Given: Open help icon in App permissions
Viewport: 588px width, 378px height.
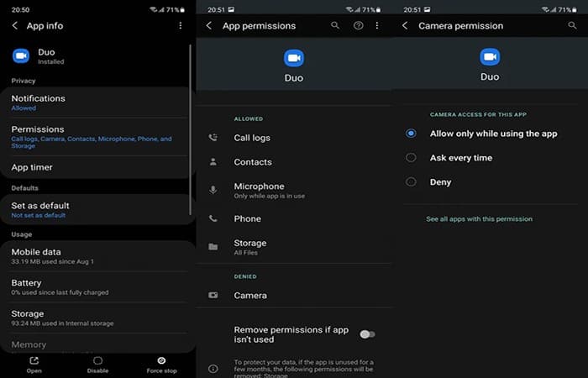Looking at the screenshot, I should pyautogui.click(x=358, y=25).
